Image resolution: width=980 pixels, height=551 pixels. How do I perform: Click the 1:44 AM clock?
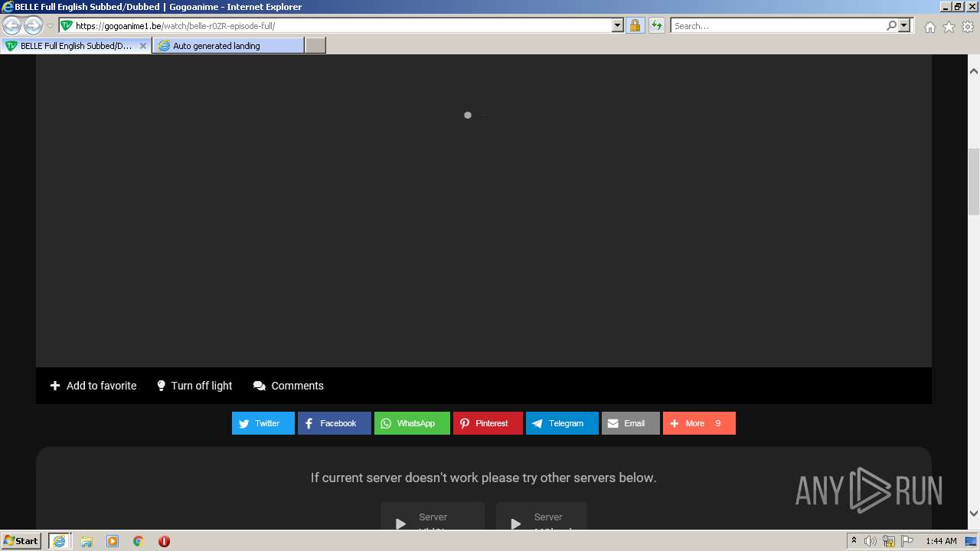click(941, 541)
